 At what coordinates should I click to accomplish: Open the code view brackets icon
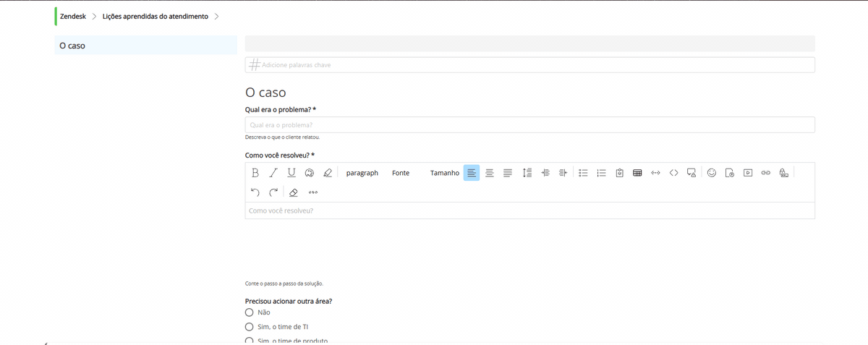[673, 173]
